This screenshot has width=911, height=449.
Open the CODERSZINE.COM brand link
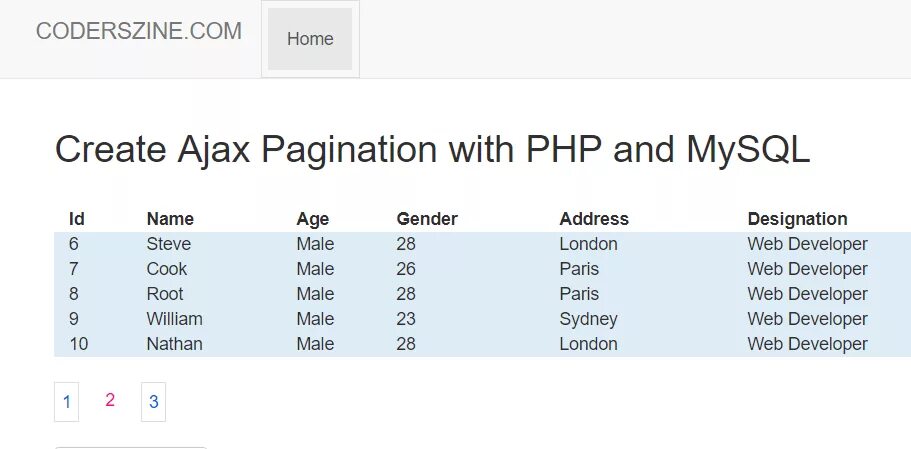coord(139,31)
